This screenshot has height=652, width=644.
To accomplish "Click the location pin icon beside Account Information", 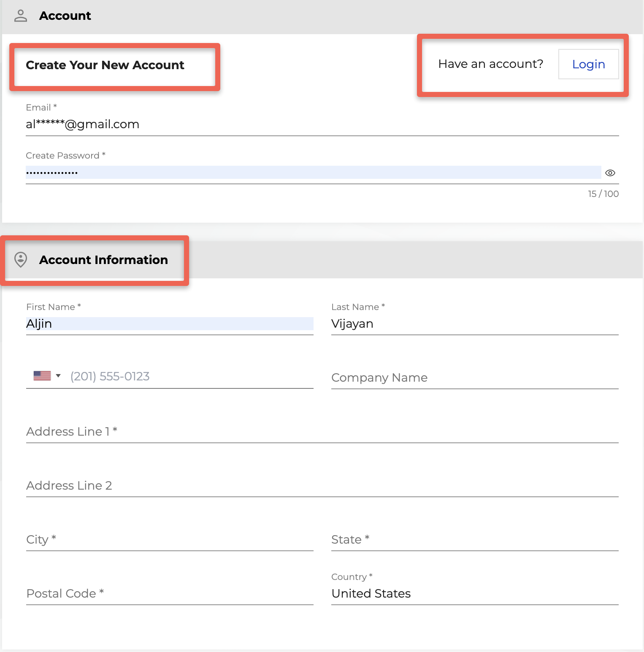I will (x=20, y=260).
